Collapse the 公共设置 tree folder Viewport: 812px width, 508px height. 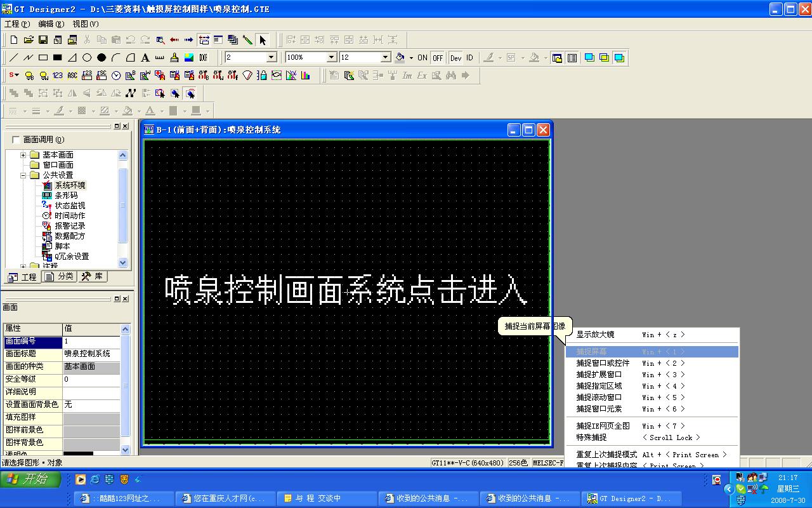click(23, 175)
